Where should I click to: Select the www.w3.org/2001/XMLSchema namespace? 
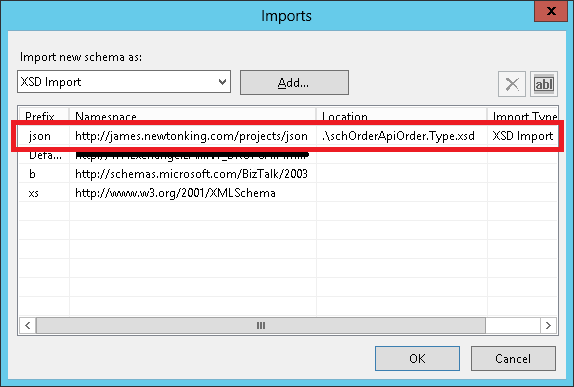(193, 193)
